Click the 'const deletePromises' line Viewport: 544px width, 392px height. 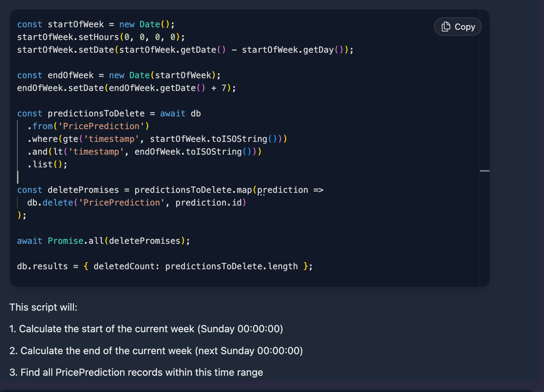click(170, 190)
